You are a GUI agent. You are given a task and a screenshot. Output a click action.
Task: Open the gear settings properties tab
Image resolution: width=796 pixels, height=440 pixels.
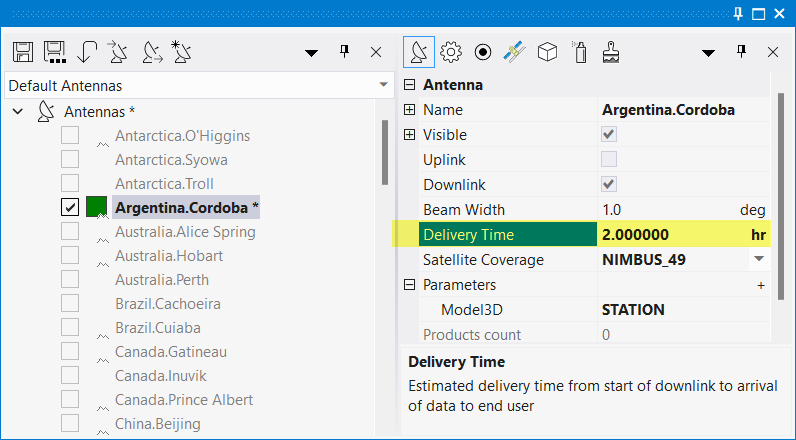452,51
